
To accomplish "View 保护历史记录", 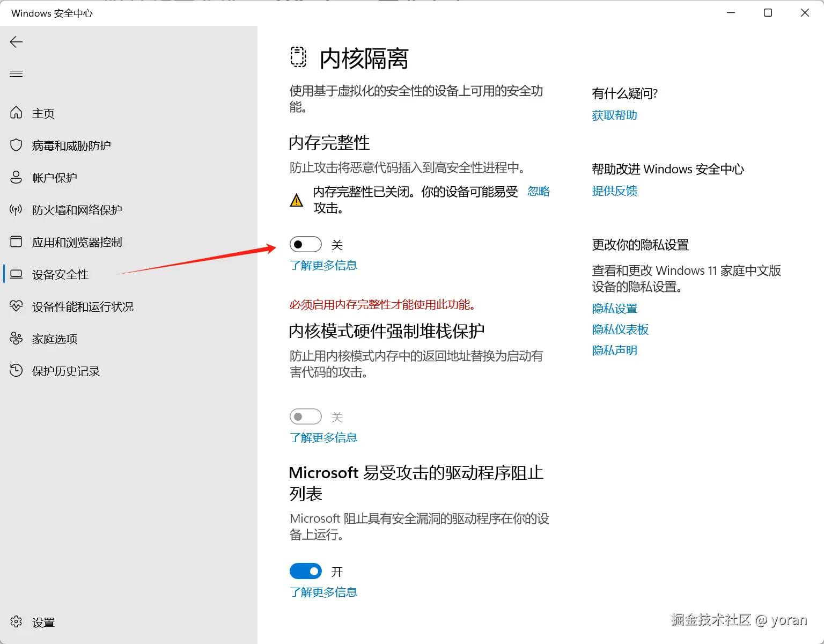I will [129, 371].
